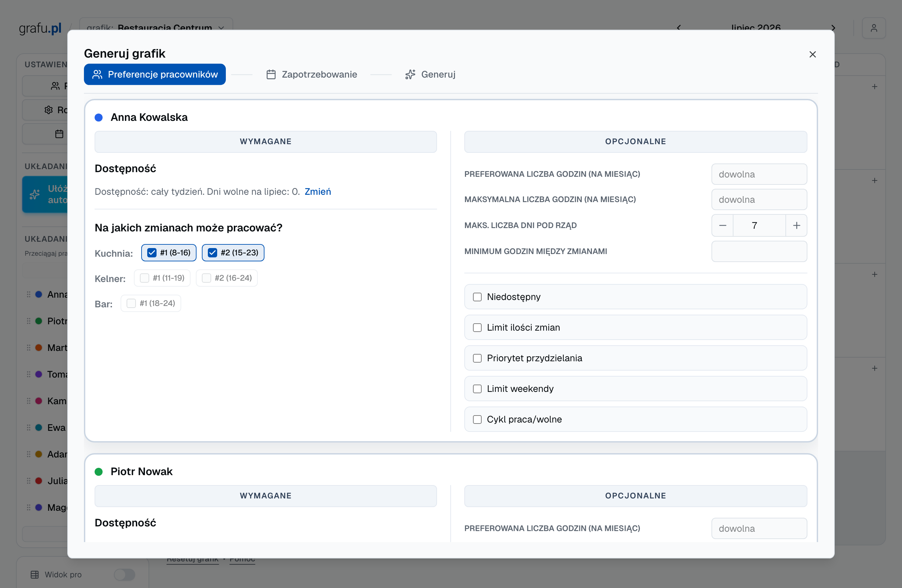The image size is (902, 588).
Task: Focus Piotr Nowak's preferowana liczba godzin field
Action: tap(759, 528)
